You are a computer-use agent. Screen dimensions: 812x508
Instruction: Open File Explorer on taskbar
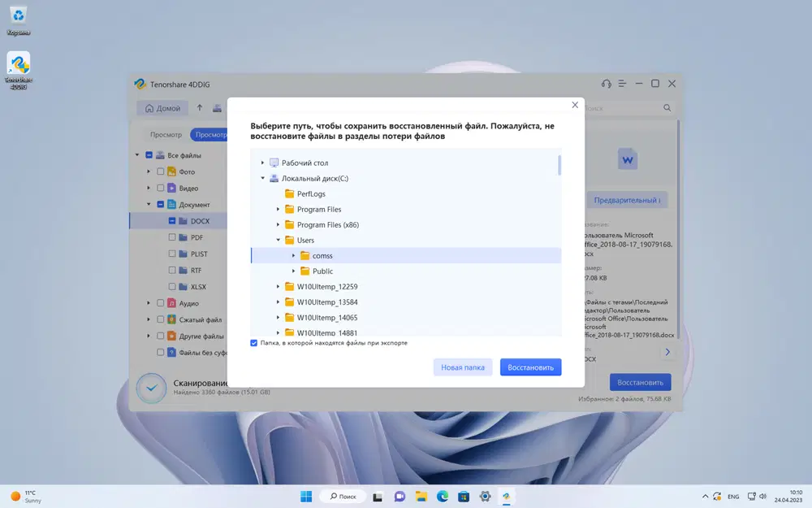(421, 497)
